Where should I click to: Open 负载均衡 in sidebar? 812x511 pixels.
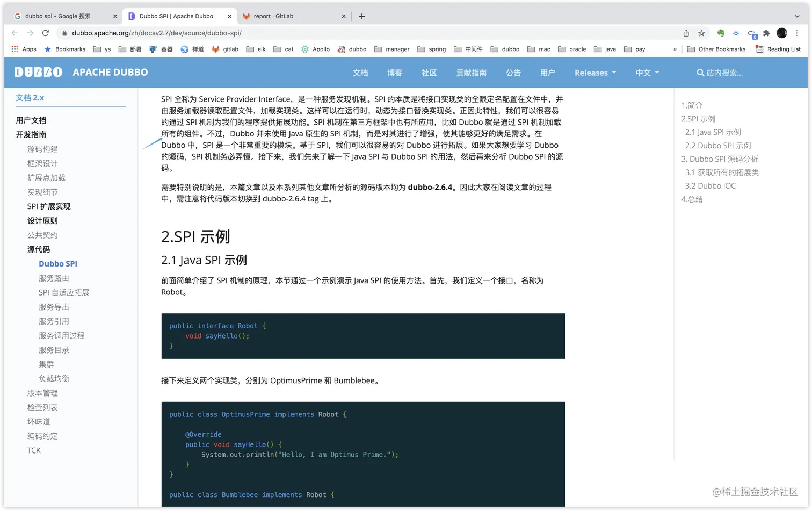(54, 378)
